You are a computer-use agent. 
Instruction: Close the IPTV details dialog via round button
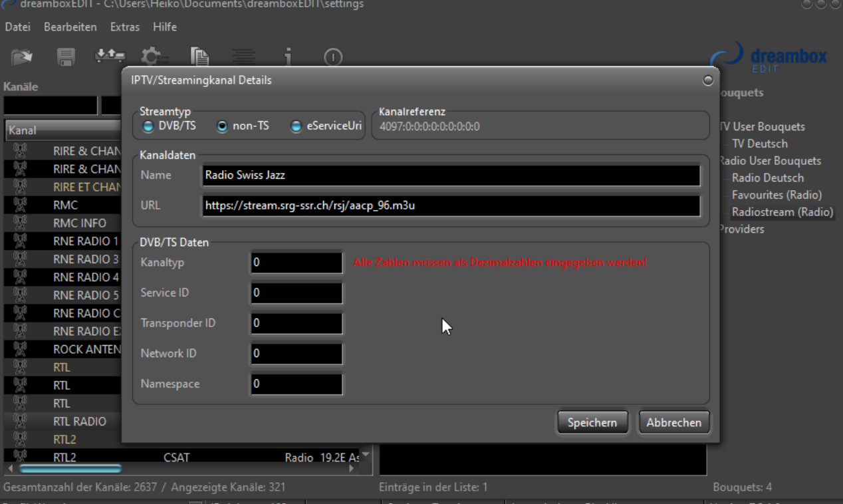tap(708, 80)
